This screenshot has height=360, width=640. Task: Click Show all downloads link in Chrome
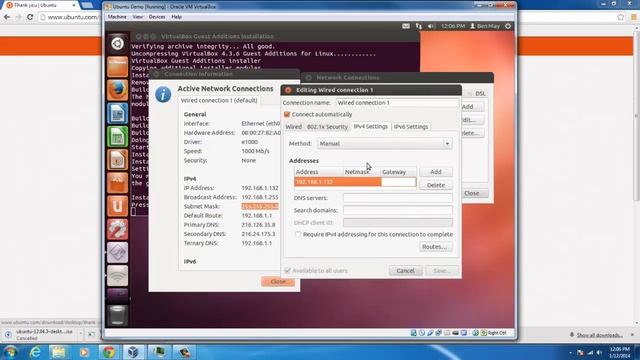tap(599, 335)
